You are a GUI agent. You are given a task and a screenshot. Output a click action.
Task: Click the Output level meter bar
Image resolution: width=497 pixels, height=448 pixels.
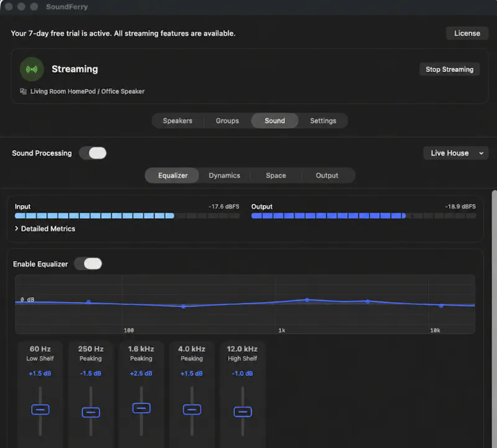[363, 216]
